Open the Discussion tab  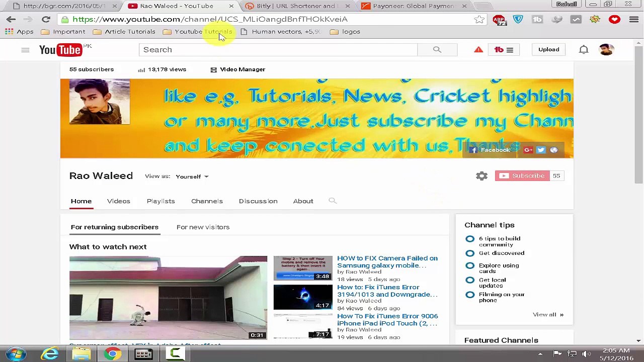click(x=258, y=201)
